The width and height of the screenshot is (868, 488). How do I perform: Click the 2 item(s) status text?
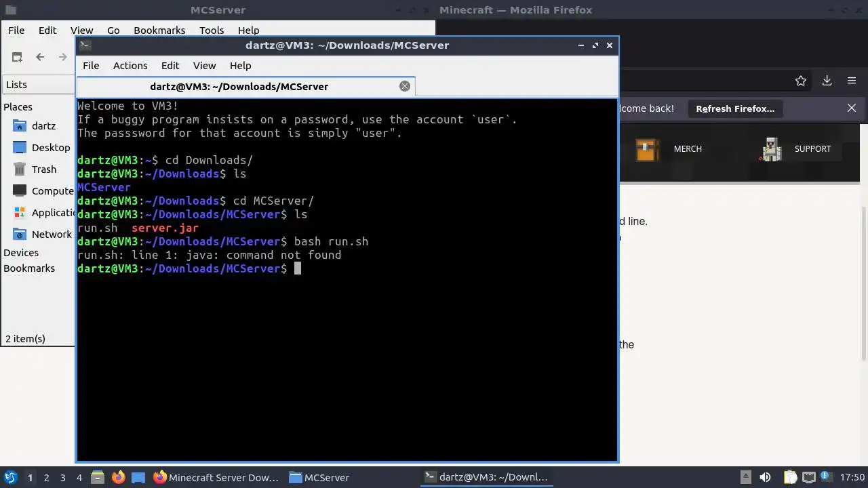25,339
